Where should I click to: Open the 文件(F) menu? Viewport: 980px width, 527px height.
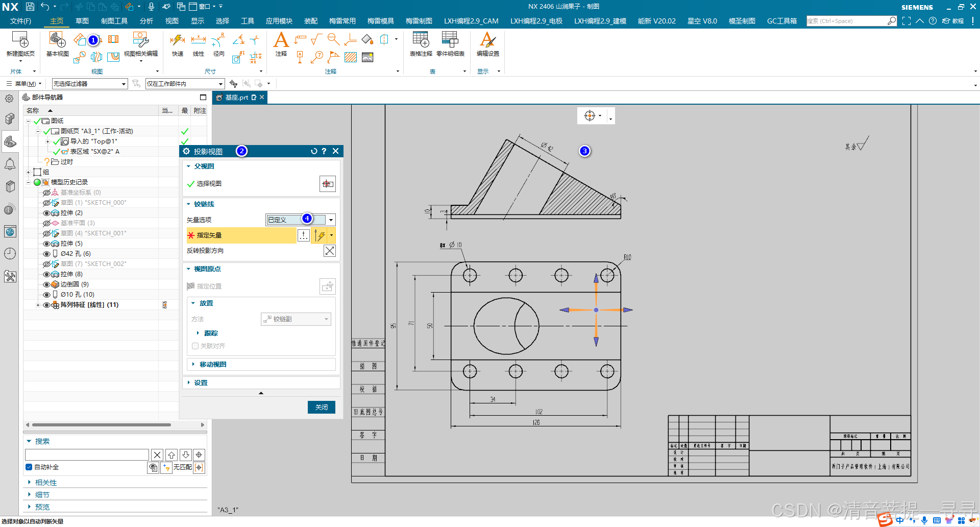[20, 21]
